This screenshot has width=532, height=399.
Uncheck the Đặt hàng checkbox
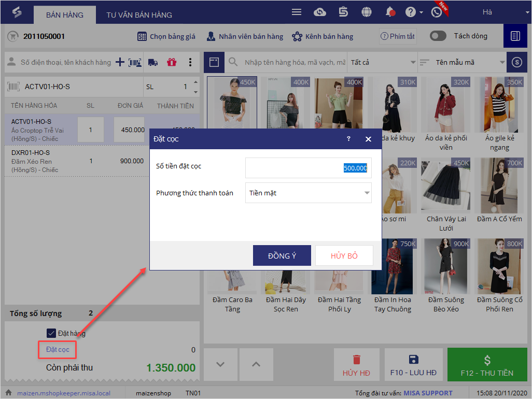(x=51, y=333)
